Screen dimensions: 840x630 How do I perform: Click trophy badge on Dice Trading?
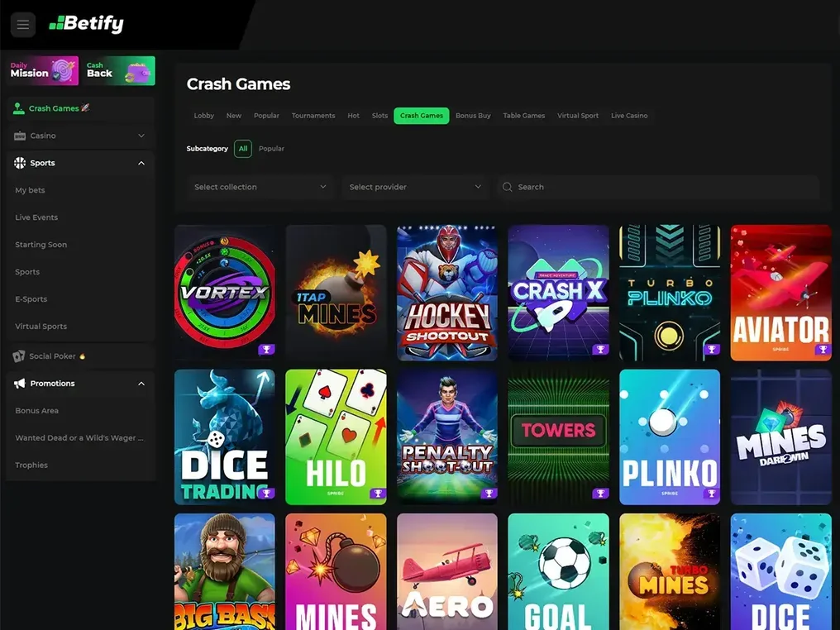click(266, 493)
